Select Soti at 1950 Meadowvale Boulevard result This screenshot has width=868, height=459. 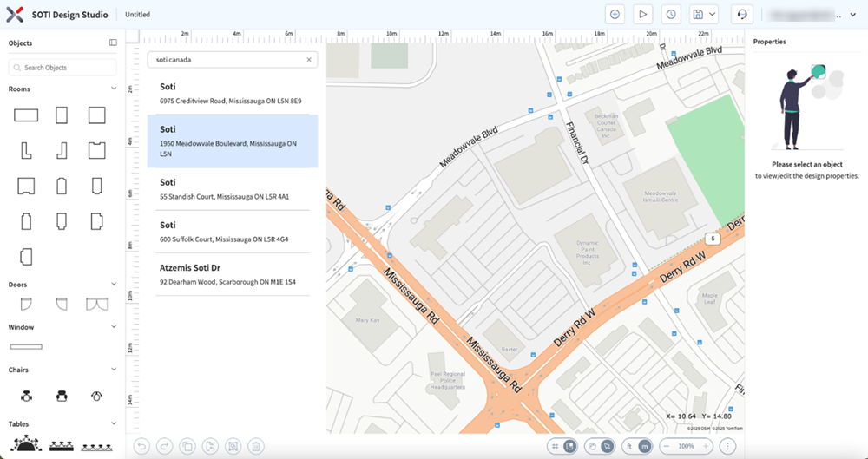(x=233, y=141)
